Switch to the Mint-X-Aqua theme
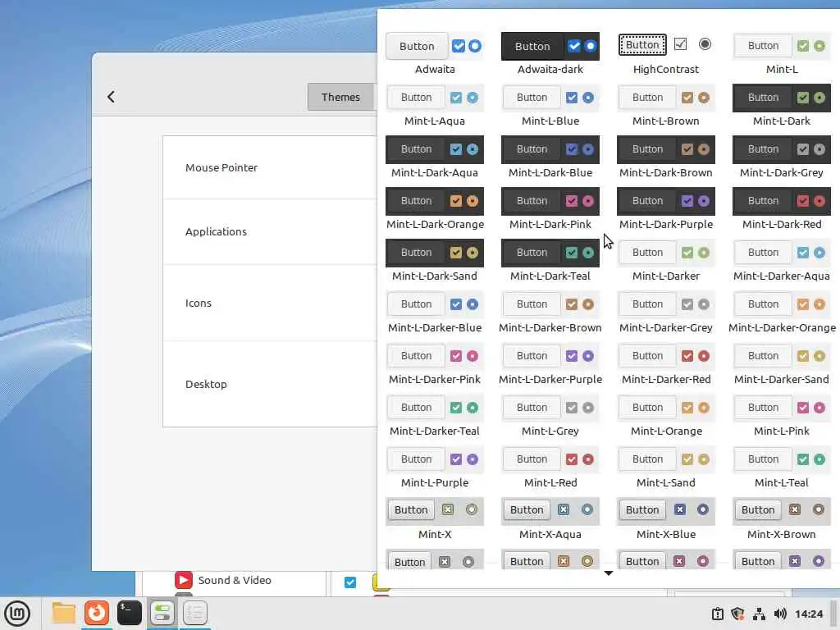Image resolution: width=840 pixels, height=630 pixels. point(550,518)
